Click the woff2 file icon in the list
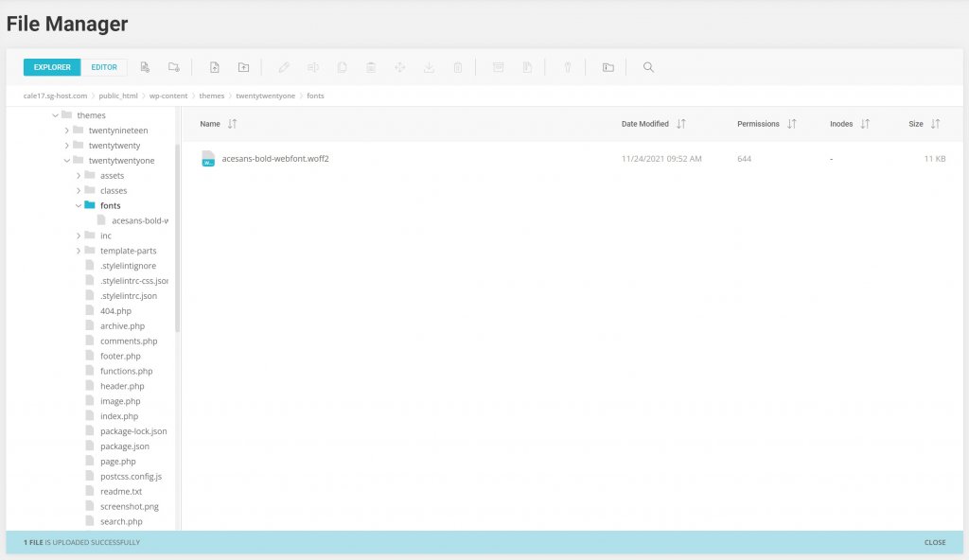The height and width of the screenshot is (560, 969). point(208,159)
